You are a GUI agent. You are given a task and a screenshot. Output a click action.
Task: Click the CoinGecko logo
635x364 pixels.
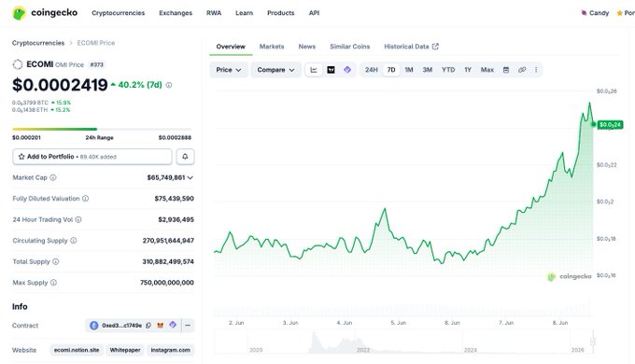tap(45, 13)
